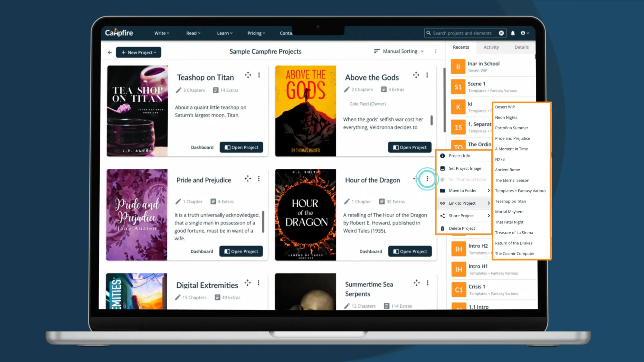The height and width of the screenshot is (362, 644).
Task: Click the Pride and Prejudice description scrollbar
Action: pos(263,222)
